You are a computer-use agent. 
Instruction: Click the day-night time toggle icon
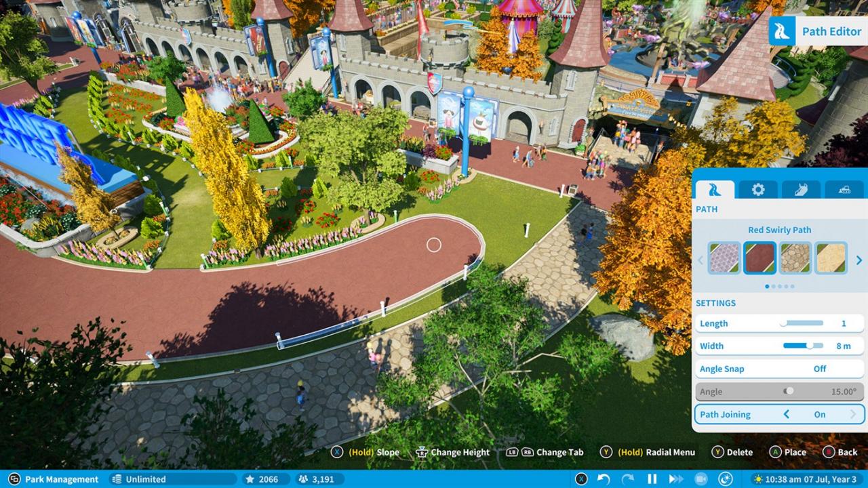(x=726, y=479)
